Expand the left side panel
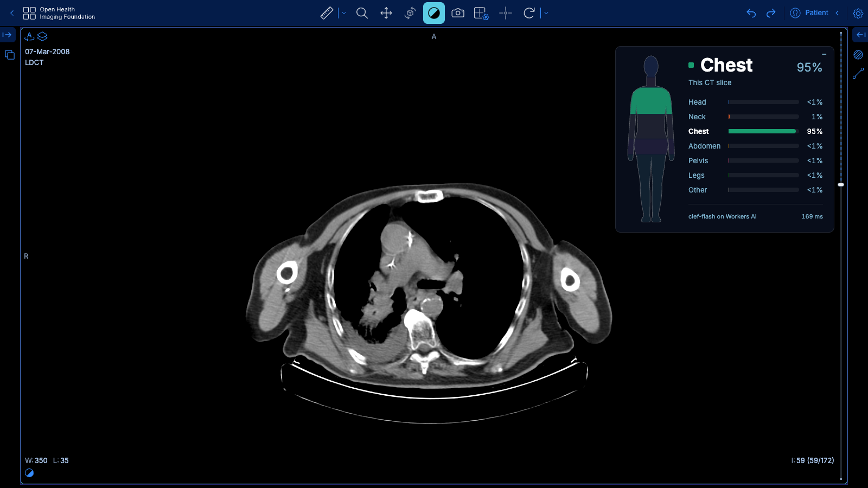The image size is (868, 488). click(x=8, y=35)
